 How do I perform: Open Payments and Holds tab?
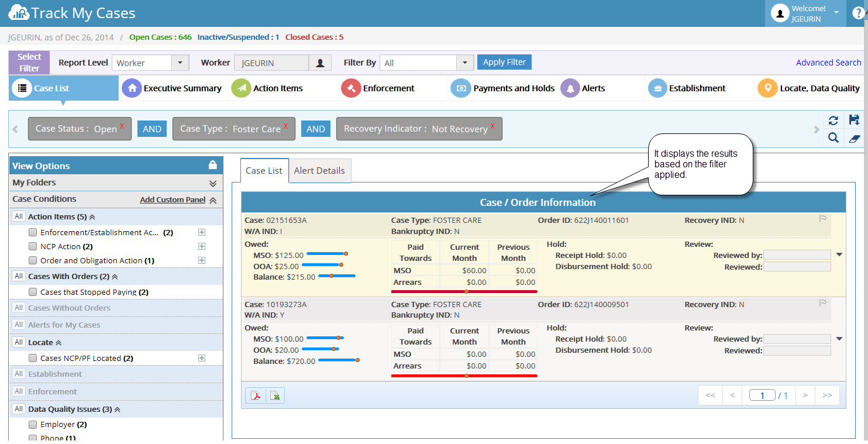pos(503,88)
